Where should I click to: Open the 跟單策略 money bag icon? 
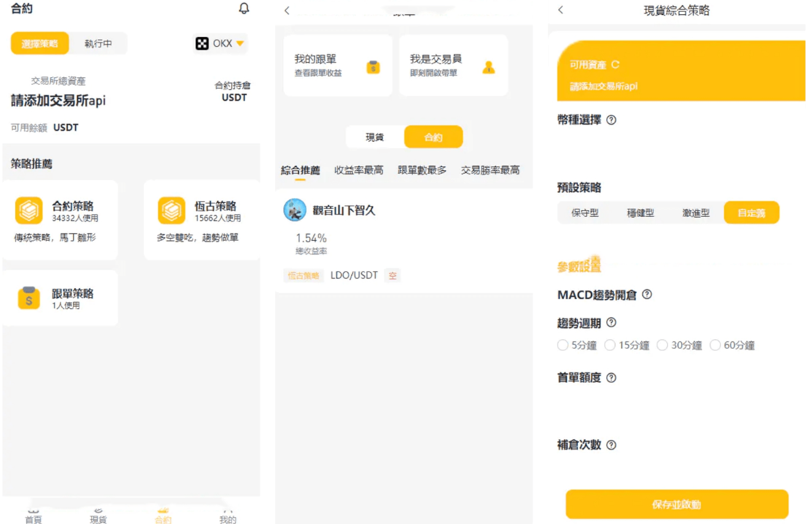coord(29,298)
